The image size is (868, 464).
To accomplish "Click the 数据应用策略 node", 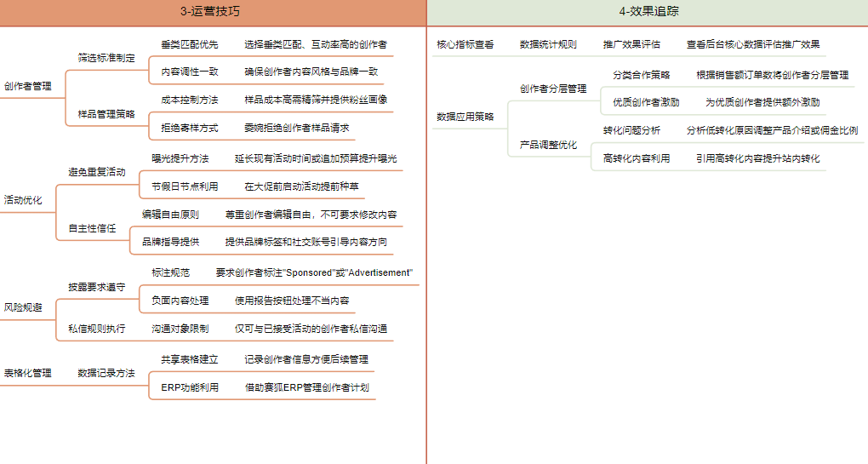I will 465,117.
